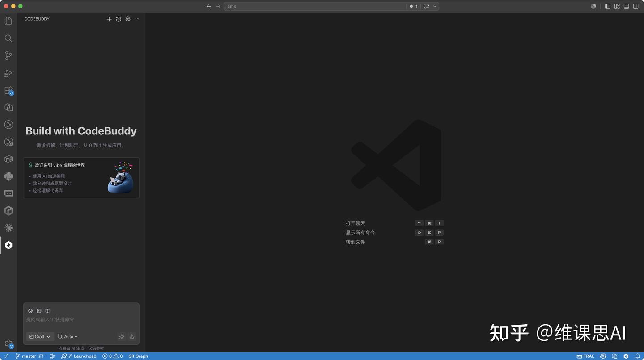Open the Extensions view in activity bar
This screenshot has width=644, height=360.
[8, 90]
